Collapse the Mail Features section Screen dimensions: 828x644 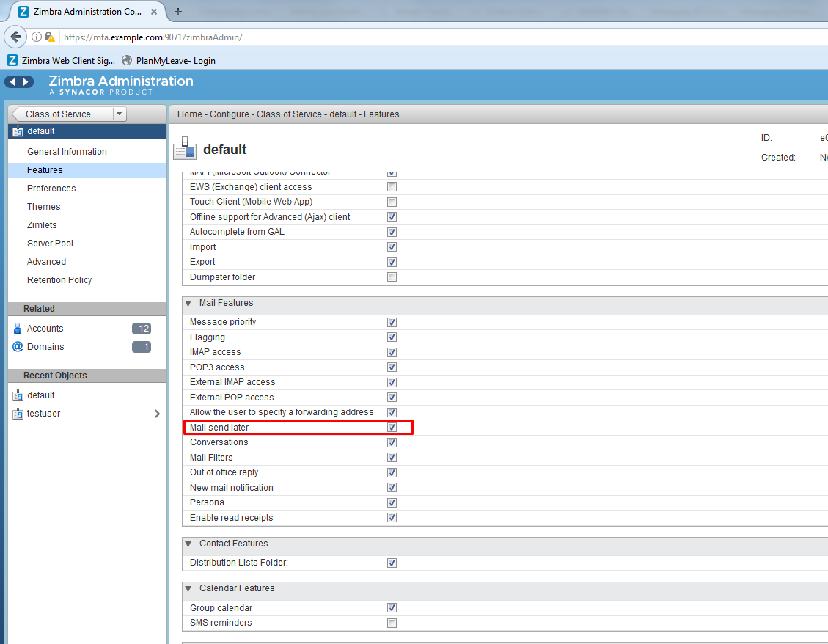[x=188, y=303]
